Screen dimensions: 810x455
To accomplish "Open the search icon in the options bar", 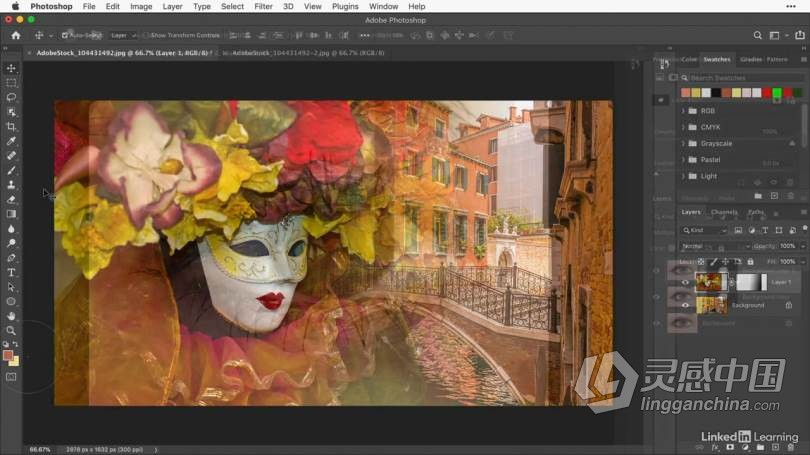I will pos(757,35).
